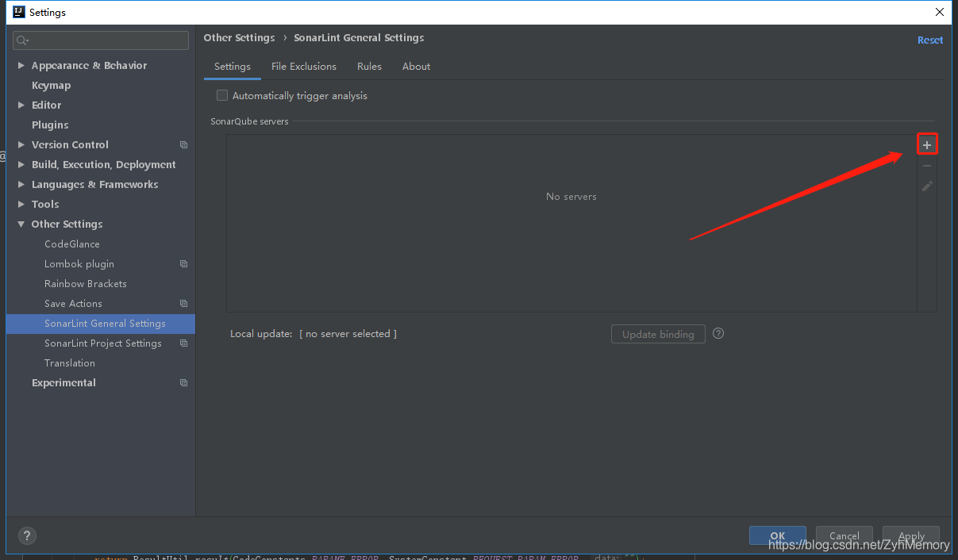Open SonarLint Project Settings
958x560 pixels.
tap(103, 343)
